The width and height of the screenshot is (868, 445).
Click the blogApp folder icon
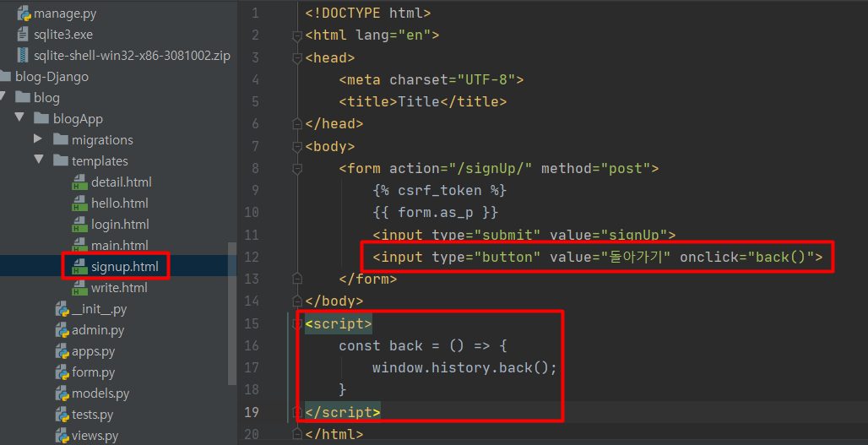tap(41, 118)
